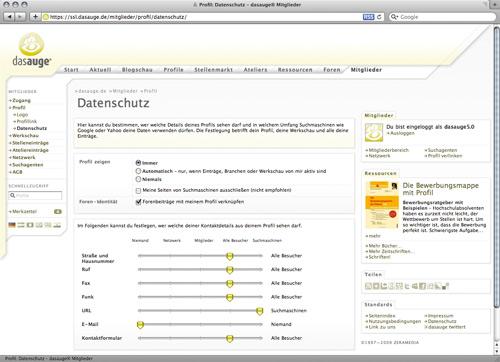Click the site favicon in the address bar

coord(46,17)
